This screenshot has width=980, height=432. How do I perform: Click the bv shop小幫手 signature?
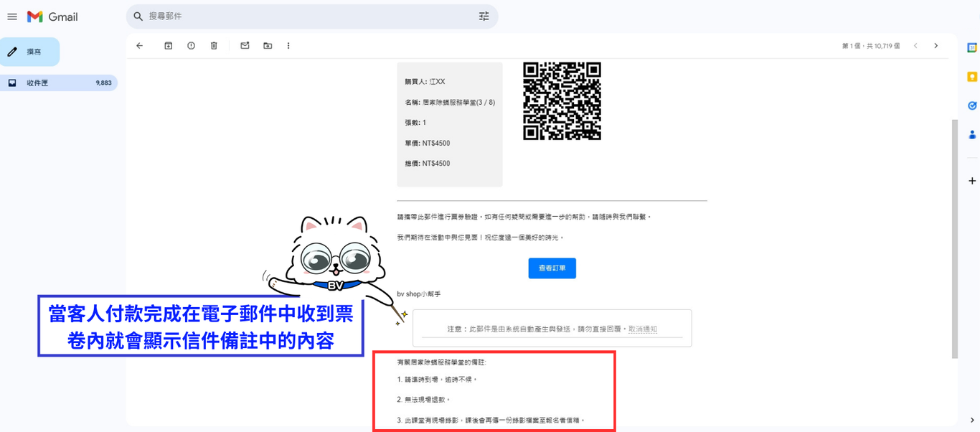coord(419,294)
